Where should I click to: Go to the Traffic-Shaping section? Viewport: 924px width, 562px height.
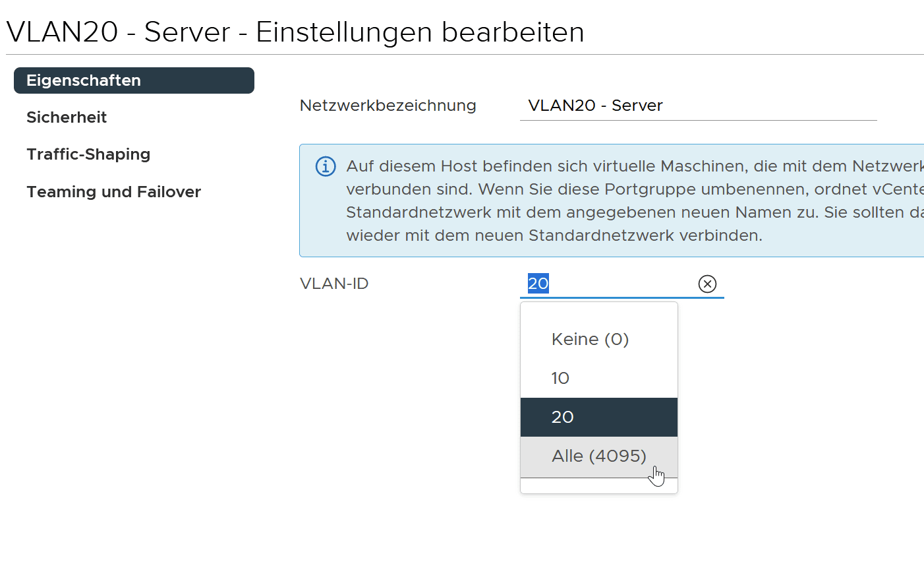pos(88,154)
